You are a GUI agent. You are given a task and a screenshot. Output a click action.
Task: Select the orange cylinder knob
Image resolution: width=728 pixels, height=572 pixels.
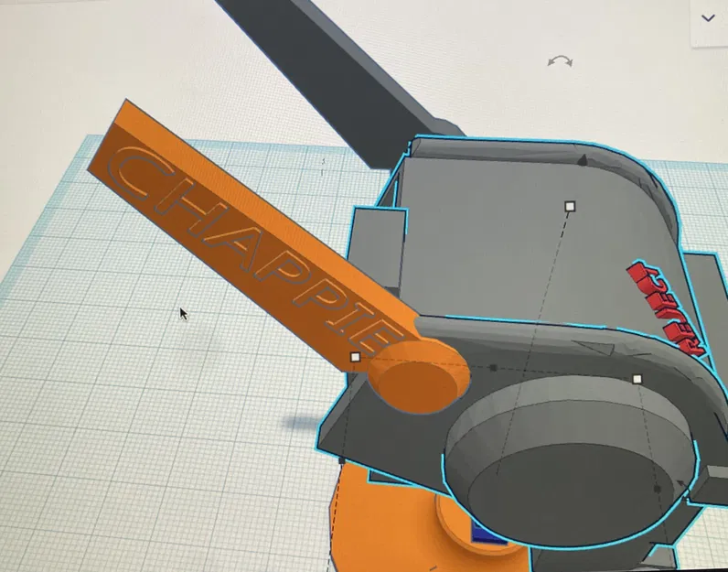point(418,376)
